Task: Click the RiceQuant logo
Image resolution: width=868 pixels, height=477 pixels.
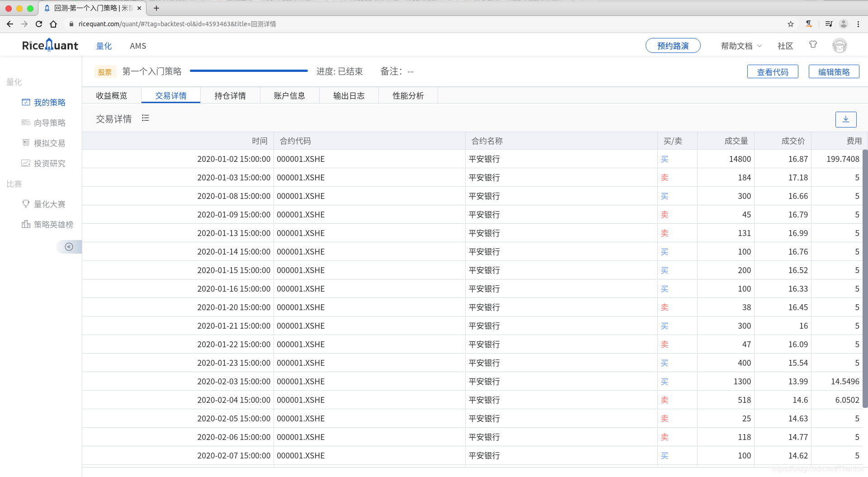Action: [x=50, y=45]
